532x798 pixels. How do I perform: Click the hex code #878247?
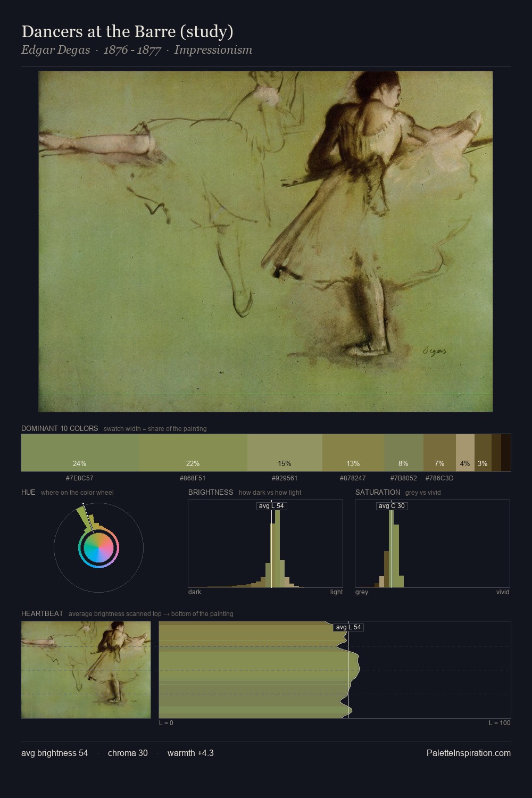point(353,478)
